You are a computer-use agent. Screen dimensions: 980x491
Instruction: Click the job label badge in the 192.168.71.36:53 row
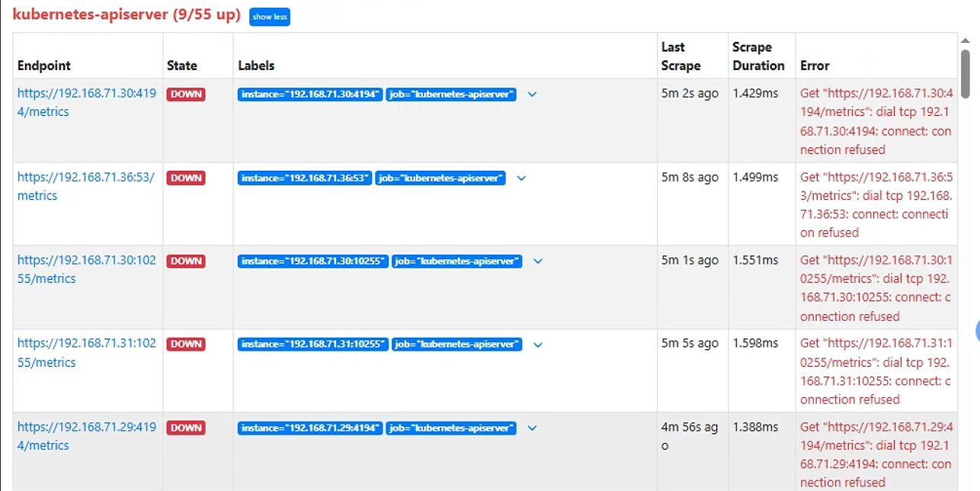440,178
